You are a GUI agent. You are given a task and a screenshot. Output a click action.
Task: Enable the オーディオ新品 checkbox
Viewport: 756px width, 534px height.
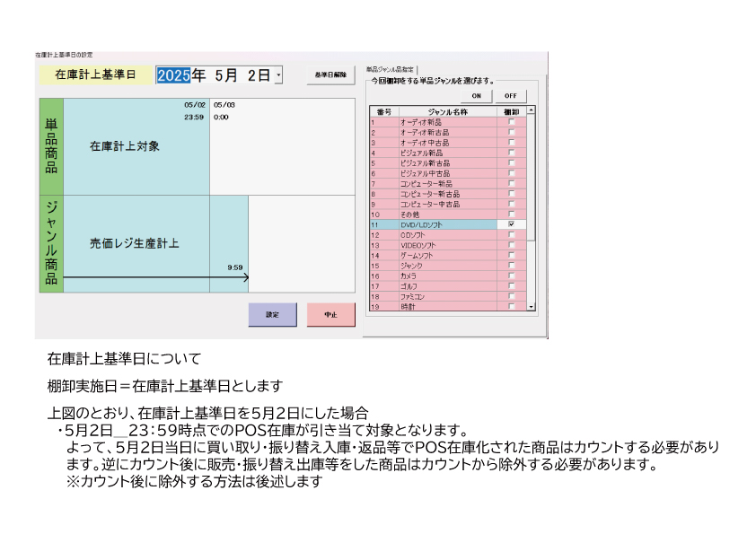pyautogui.click(x=511, y=122)
